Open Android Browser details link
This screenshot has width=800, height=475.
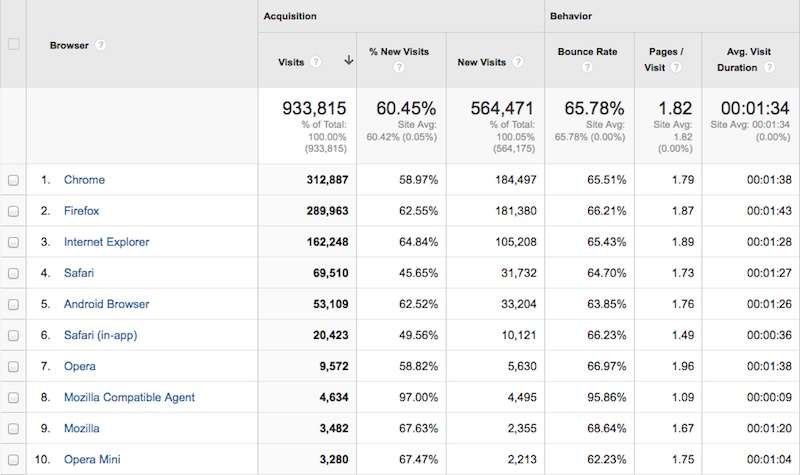pos(107,304)
